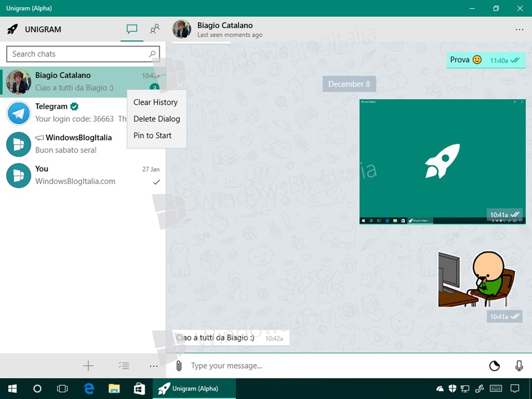The width and height of the screenshot is (532, 399).
Task: Click the search magnifier icon
Action: pos(152,54)
